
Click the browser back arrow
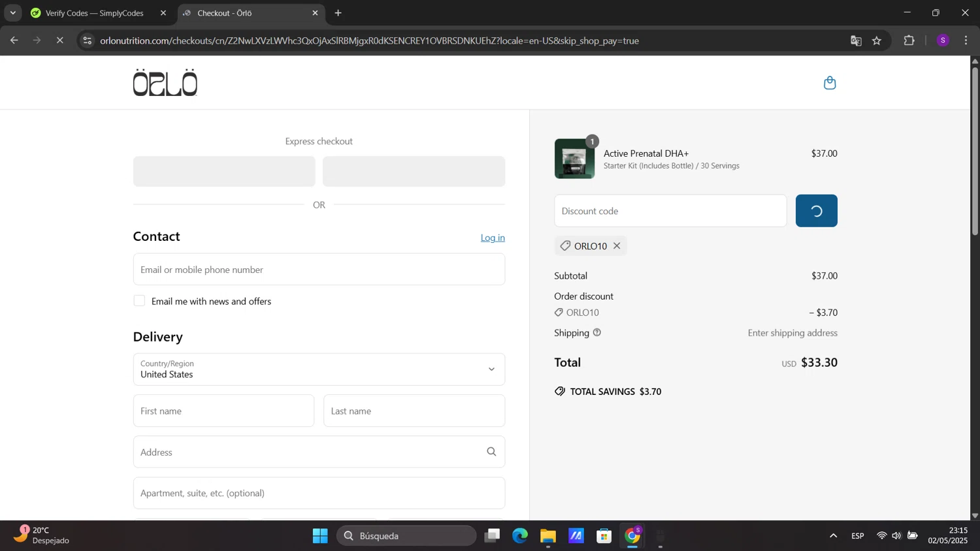pyautogui.click(x=14, y=40)
